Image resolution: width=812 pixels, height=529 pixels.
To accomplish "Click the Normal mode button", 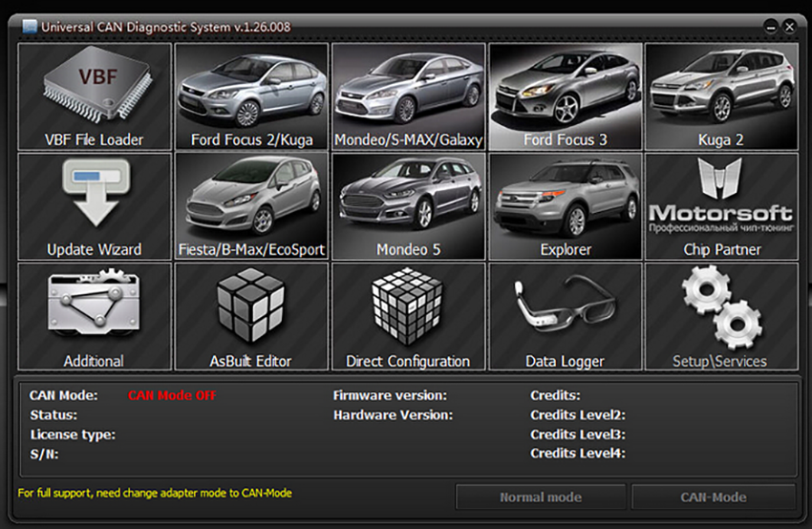I will 541,497.
